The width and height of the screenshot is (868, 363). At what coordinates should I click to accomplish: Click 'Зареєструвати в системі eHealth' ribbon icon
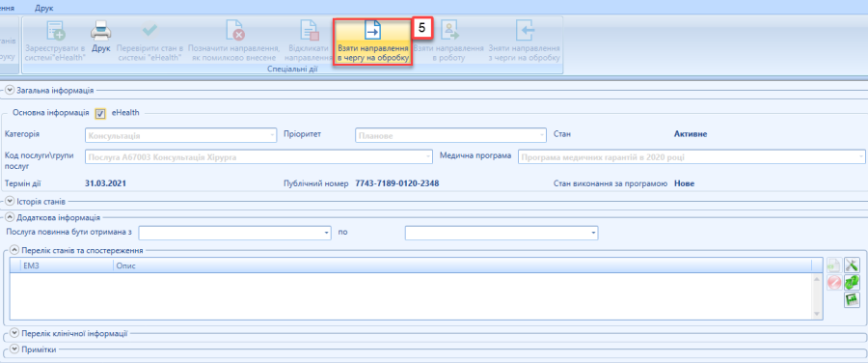click(x=55, y=42)
